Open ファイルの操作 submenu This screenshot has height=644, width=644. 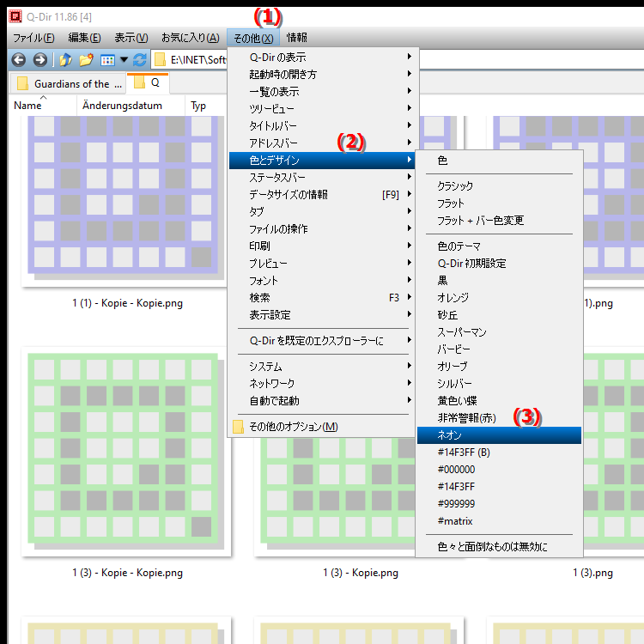(322, 228)
